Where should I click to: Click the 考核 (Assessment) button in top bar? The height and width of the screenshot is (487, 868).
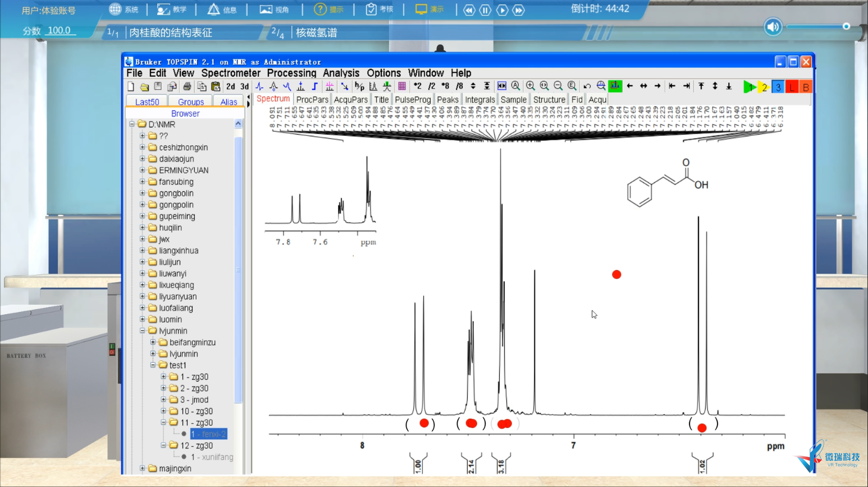tap(379, 9)
